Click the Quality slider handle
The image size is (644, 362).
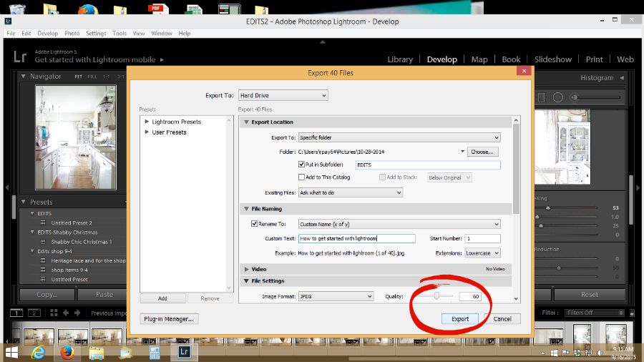(436, 295)
